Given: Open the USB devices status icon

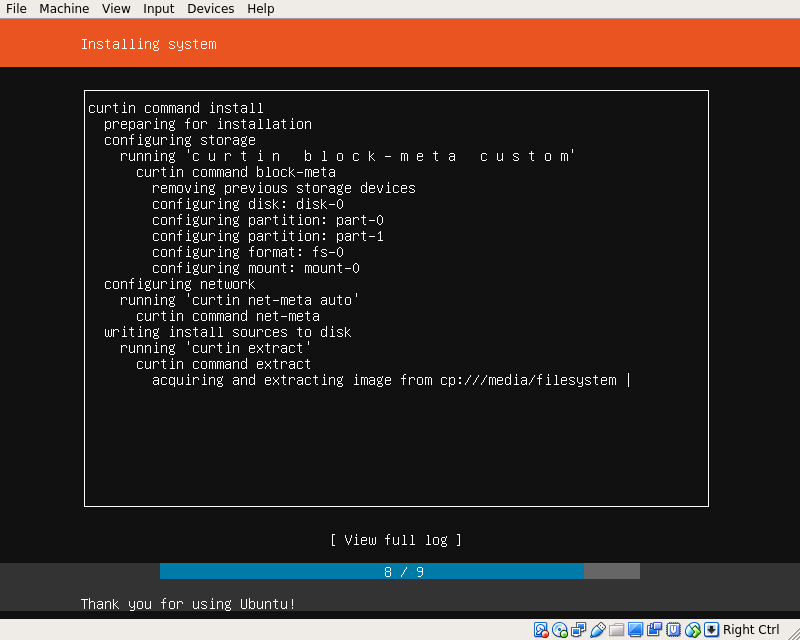Looking at the screenshot, I should pos(598,630).
